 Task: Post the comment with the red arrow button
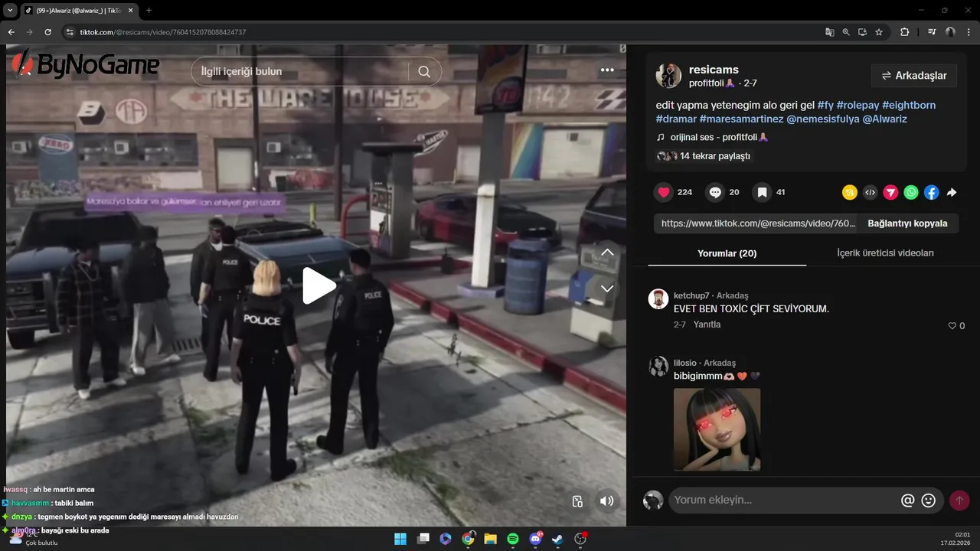[x=959, y=500]
